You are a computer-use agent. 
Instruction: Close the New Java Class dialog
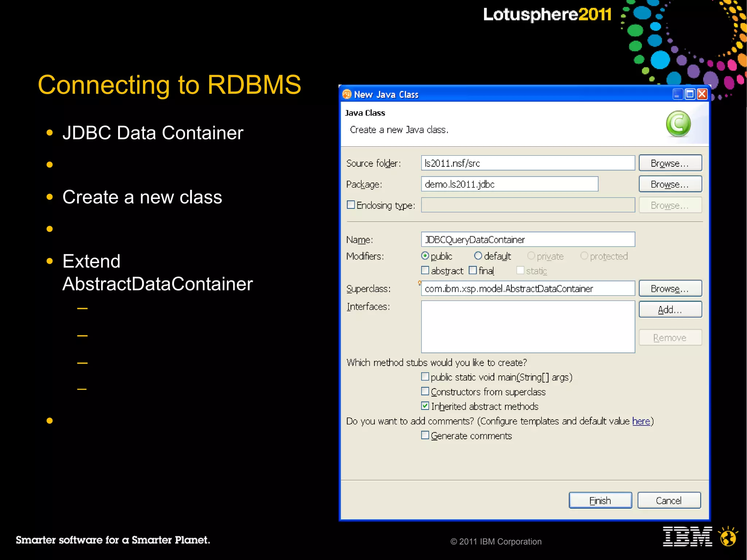tap(702, 94)
